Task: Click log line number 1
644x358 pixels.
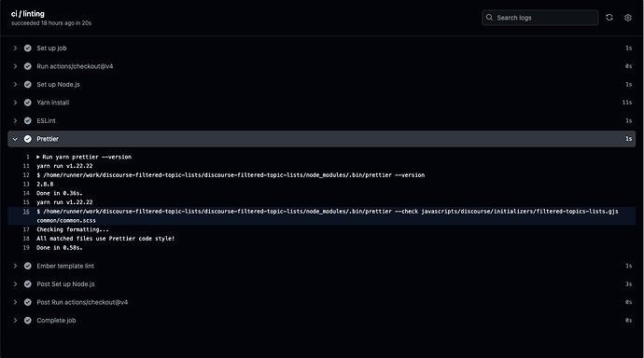Action: click(x=28, y=157)
